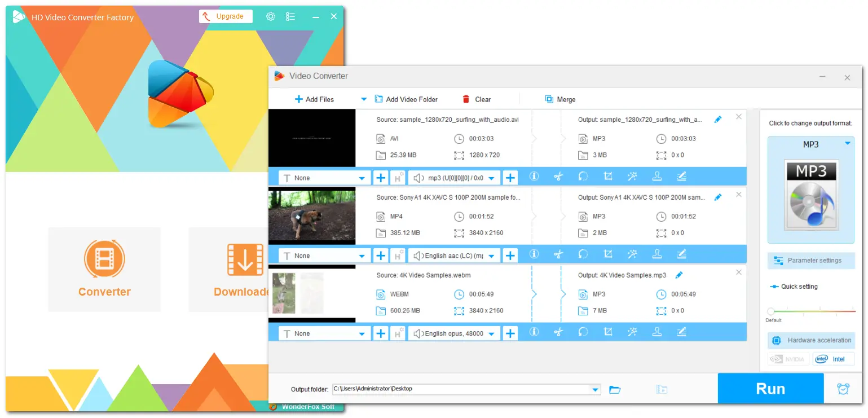This screenshot has width=868, height=418.
Task: Open Converter module in HD Video Converter Factory
Action: (x=104, y=269)
